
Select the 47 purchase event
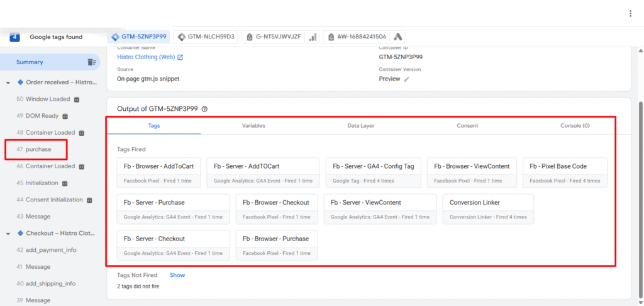click(38, 149)
